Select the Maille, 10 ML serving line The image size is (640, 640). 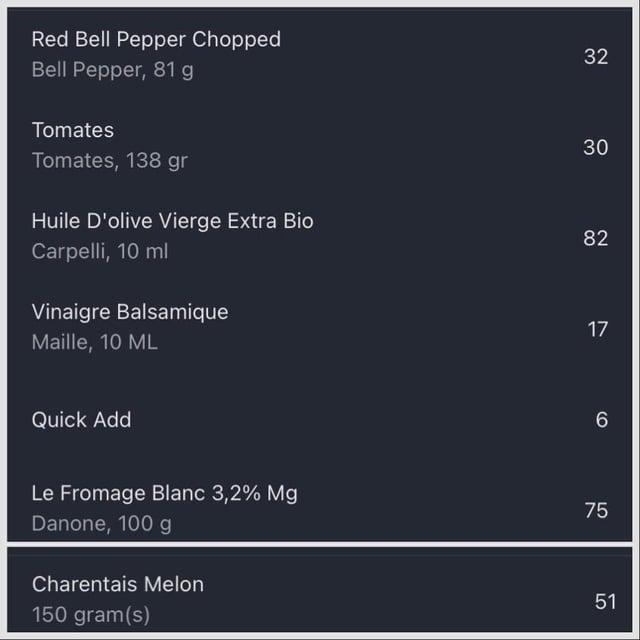pos(95,342)
